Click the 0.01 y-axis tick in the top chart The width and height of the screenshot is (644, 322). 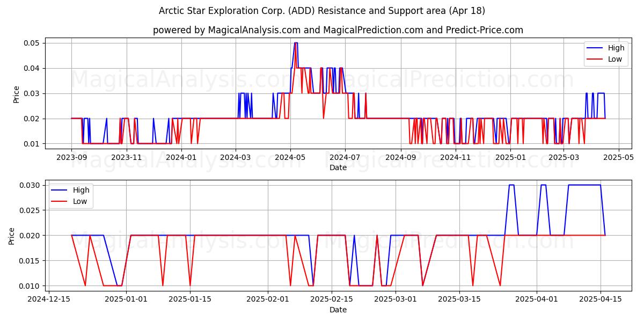(x=33, y=144)
